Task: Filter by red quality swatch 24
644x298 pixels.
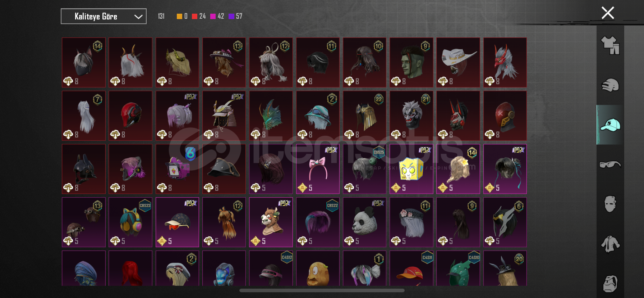Action: 199,16
